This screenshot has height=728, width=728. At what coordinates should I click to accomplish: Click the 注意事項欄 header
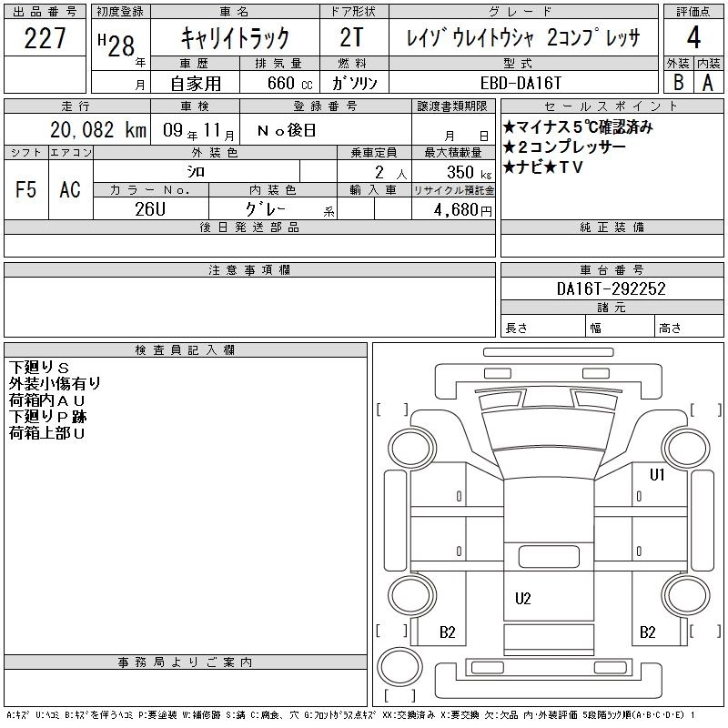249,270
